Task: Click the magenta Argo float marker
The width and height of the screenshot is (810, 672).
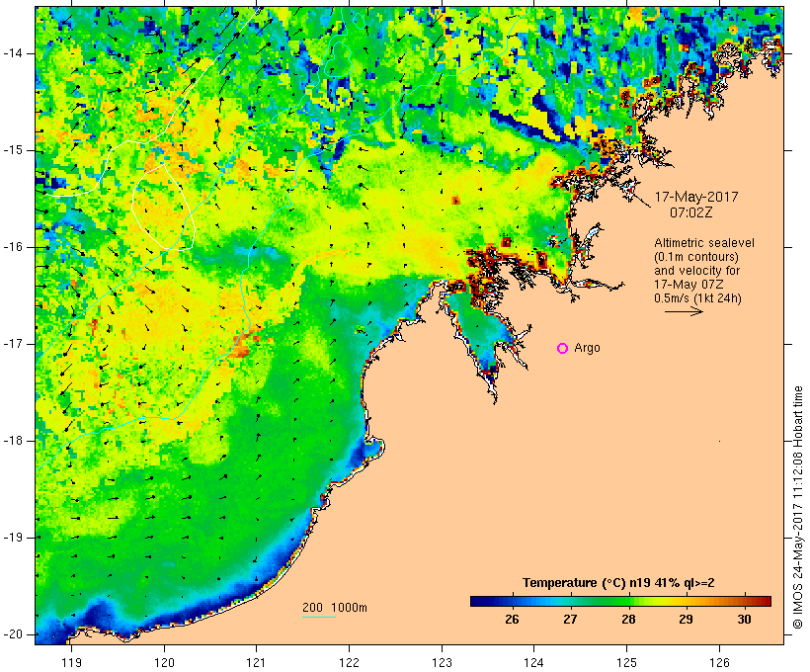Action: click(563, 349)
